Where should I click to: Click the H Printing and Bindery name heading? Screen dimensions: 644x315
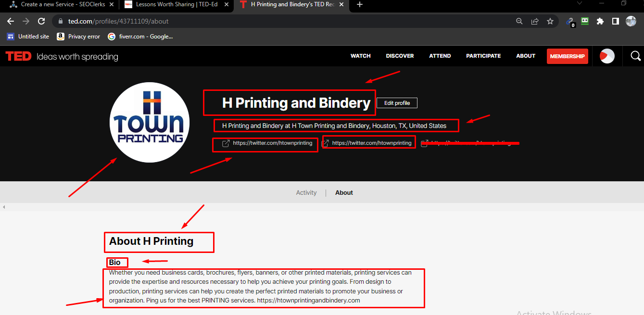(296, 103)
